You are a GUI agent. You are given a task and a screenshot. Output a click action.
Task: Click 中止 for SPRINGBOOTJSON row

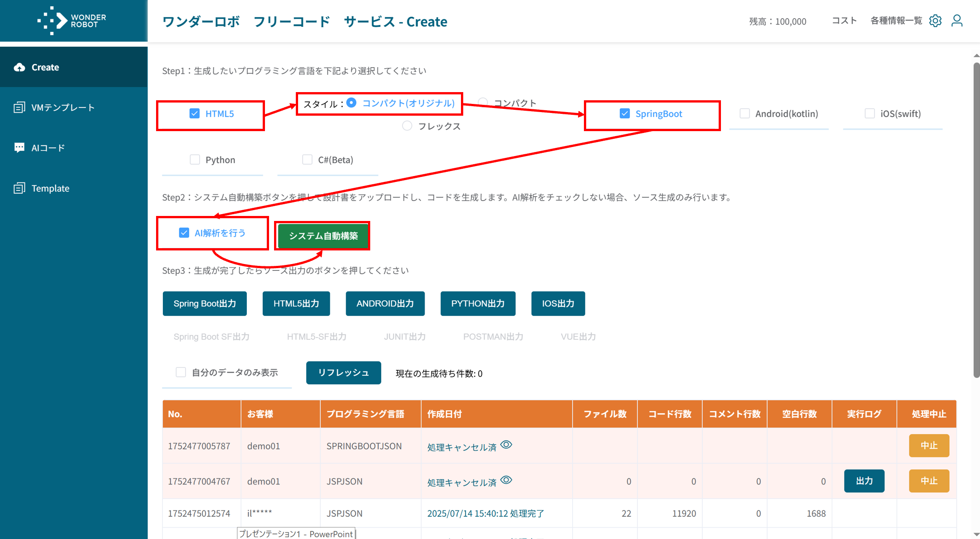[x=929, y=446]
